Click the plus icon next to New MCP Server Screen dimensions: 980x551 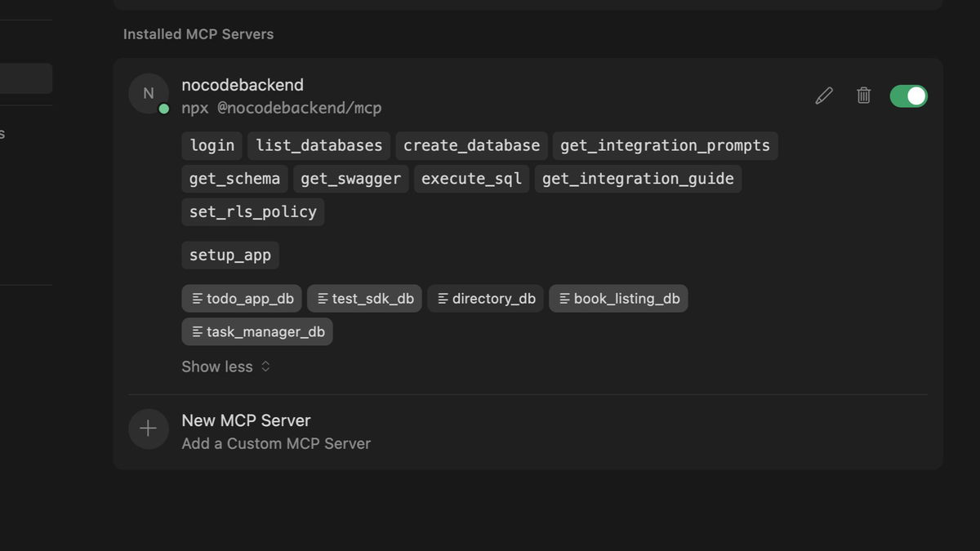(148, 429)
